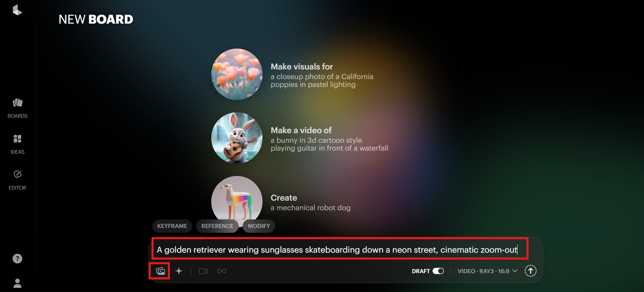The width and height of the screenshot is (644, 292).
Task: Click the Luma logo icon
Action: coord(17,10)
